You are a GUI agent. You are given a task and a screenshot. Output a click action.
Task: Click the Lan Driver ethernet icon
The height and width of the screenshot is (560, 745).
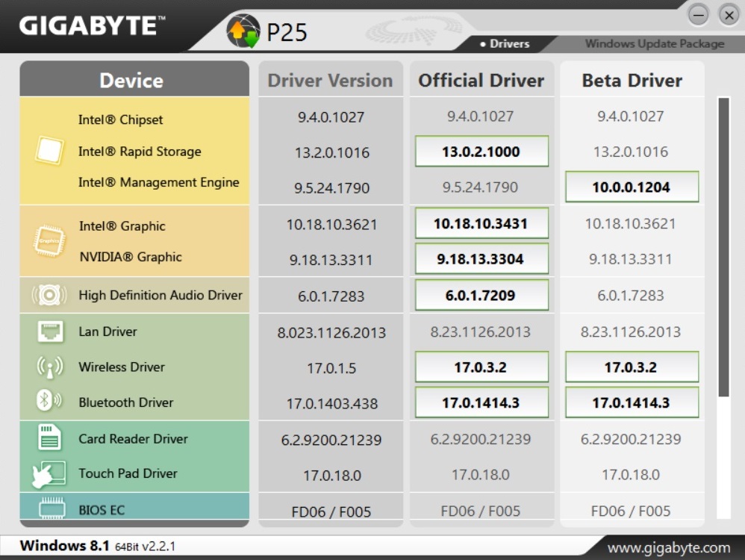49,331
